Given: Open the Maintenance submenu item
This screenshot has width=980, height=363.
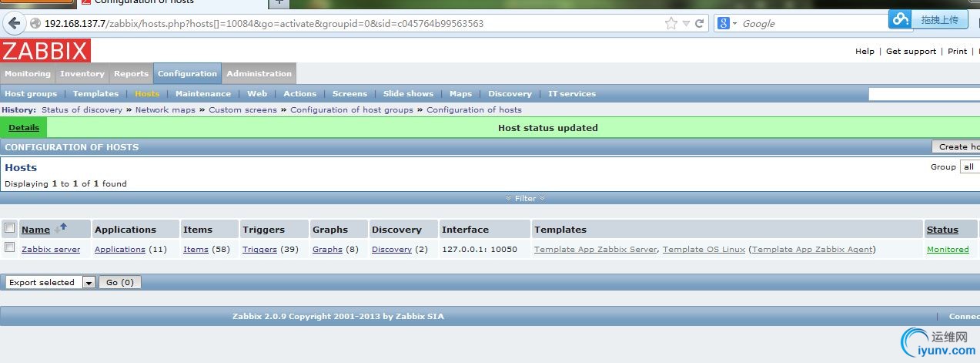Looking at the screenshot, I should 203,94.
